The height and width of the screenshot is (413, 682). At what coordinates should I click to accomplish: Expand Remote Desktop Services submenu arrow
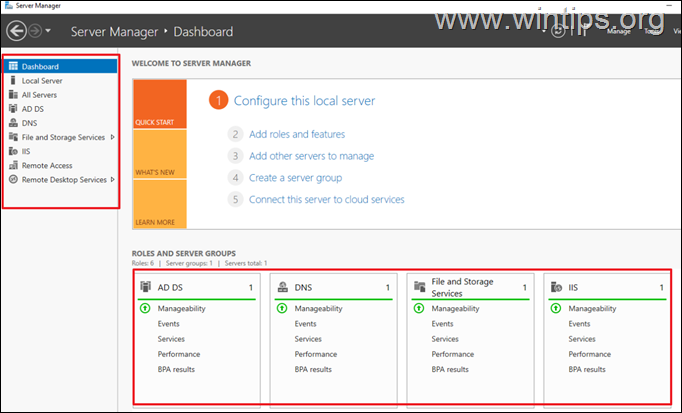[x=114, y=180]
